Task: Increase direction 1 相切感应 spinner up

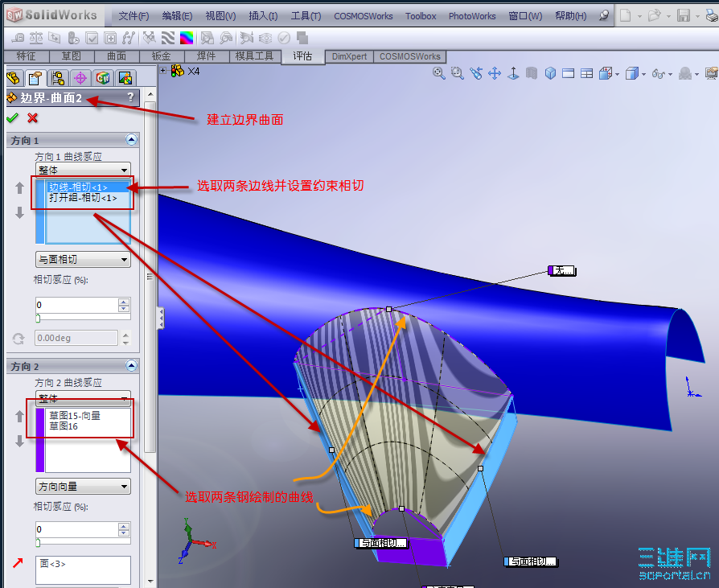Action: pos(124,302)
